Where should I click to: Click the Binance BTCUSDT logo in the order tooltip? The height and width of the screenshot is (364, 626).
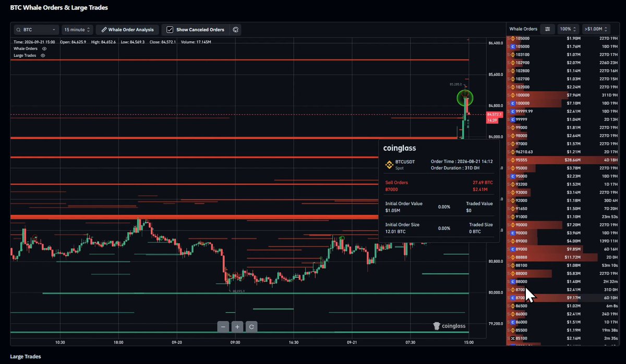coord(388,165)
